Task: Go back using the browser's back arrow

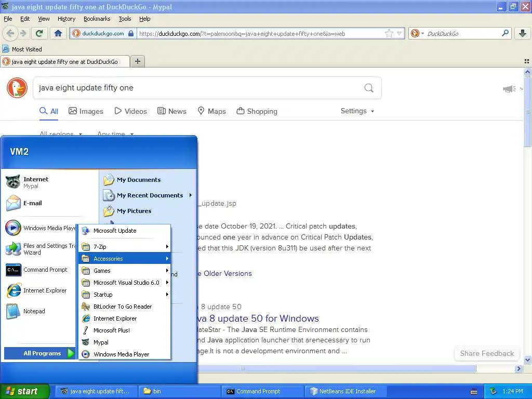Action: tap(10, 33)
